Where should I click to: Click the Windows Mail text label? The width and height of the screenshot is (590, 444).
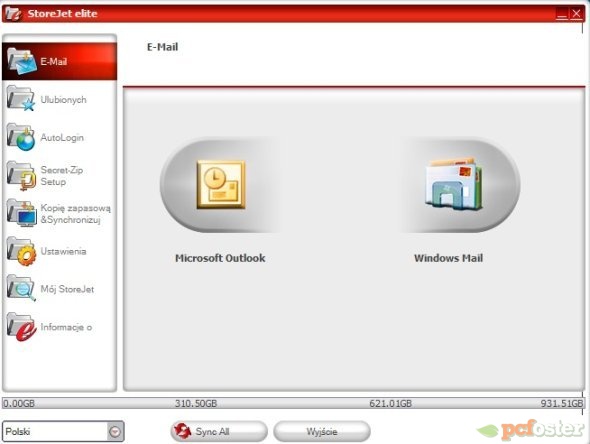point(449,258)
